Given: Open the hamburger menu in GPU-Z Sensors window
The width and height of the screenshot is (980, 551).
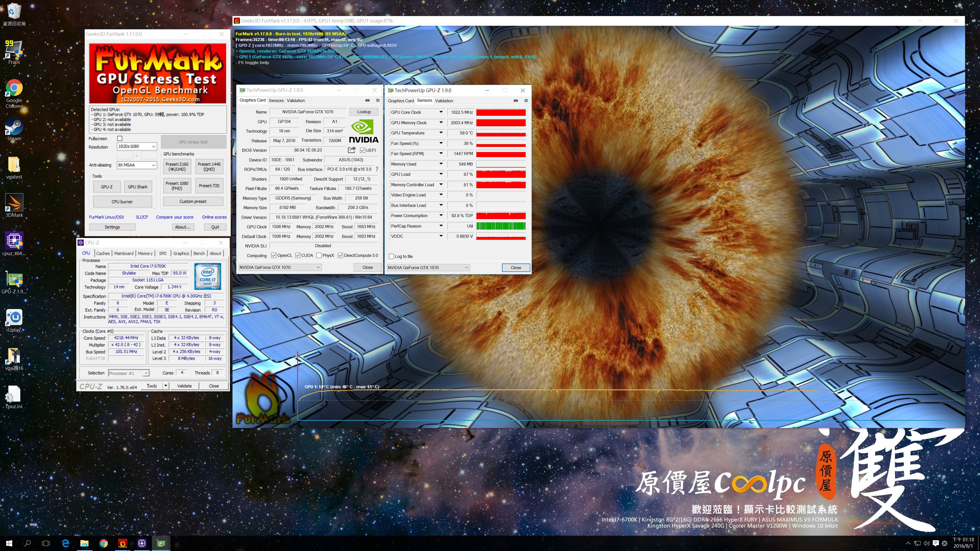Looking at the screenshot, I should click(x=526, y=101).
